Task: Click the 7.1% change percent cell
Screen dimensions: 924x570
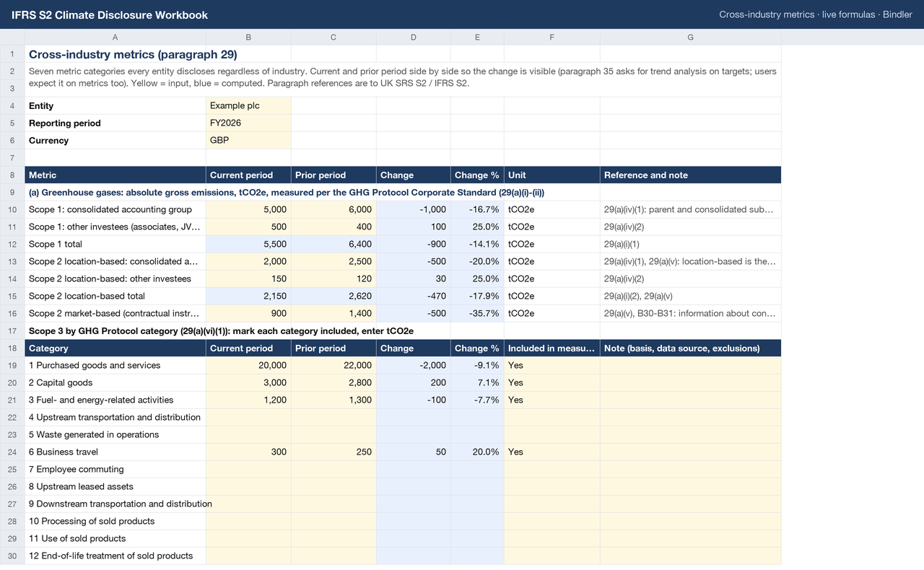Action: (x=477, y=382)
